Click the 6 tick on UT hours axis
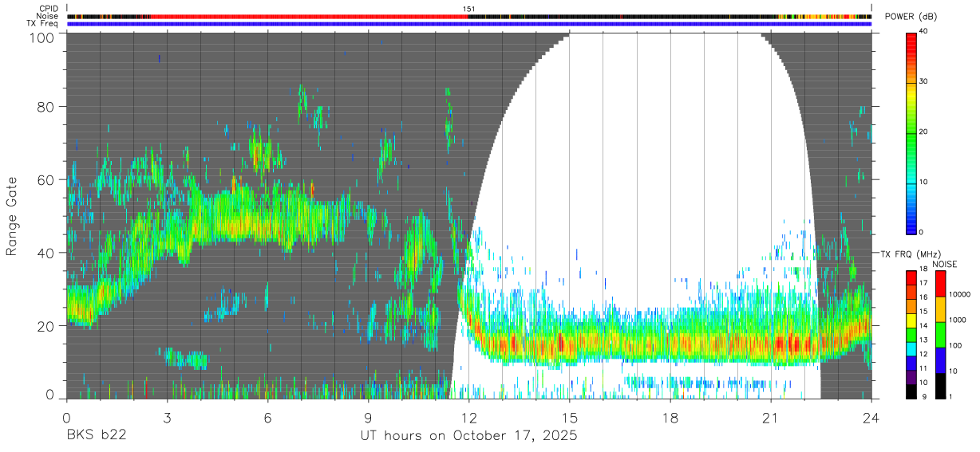This screenshot has width=980, height=452. click(x=267, y=416)
